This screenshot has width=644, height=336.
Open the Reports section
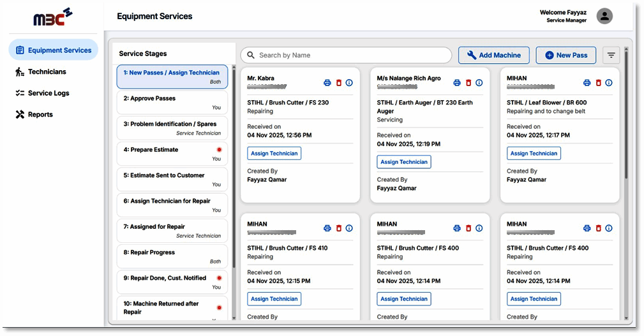40,115
